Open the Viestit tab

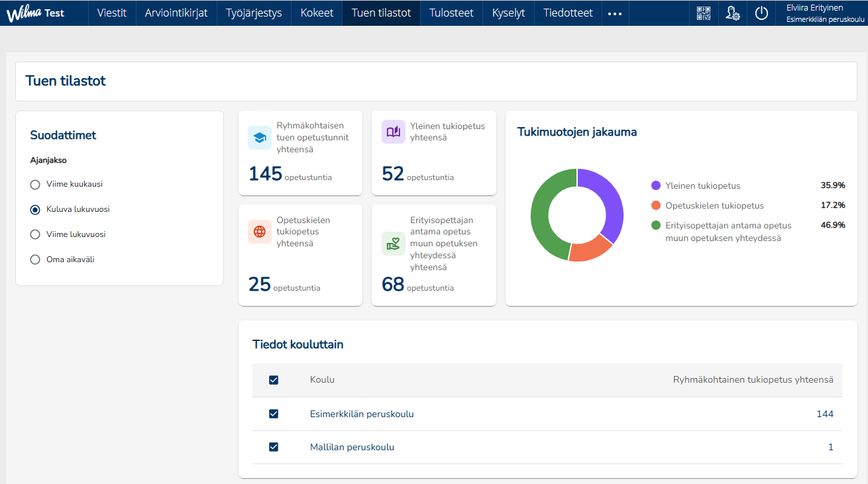pos(112,13)
